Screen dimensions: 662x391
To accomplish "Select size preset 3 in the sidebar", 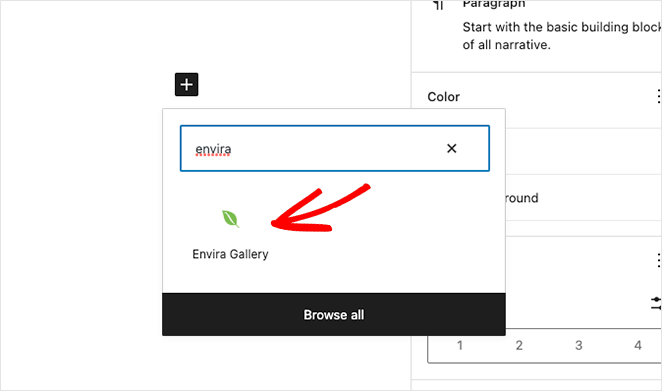I will point(578,345).
